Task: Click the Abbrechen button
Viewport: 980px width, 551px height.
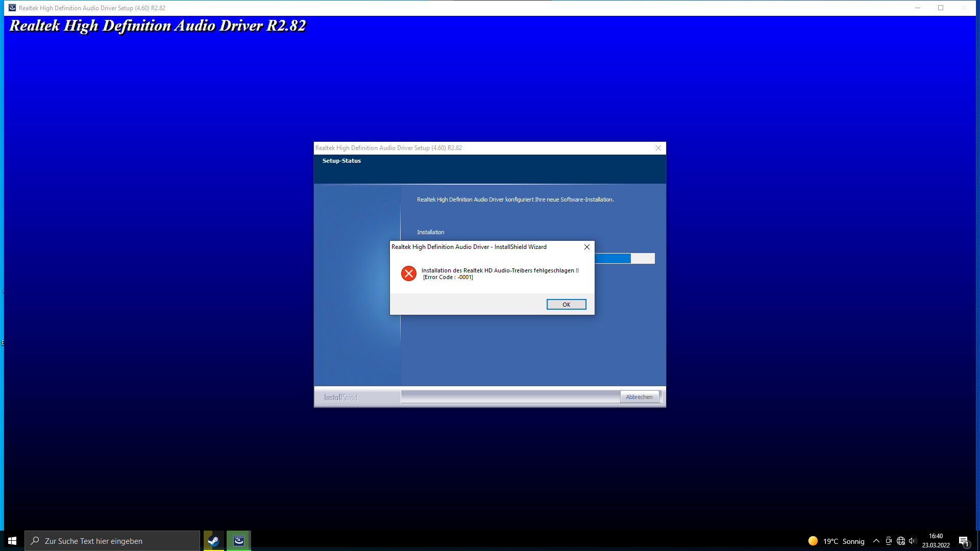Action: click(x=639, y=397)
